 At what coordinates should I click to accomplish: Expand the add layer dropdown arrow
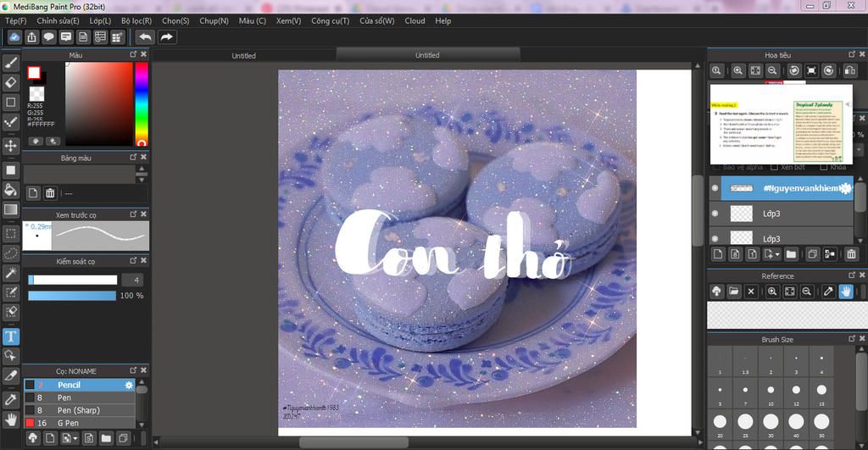777,254
